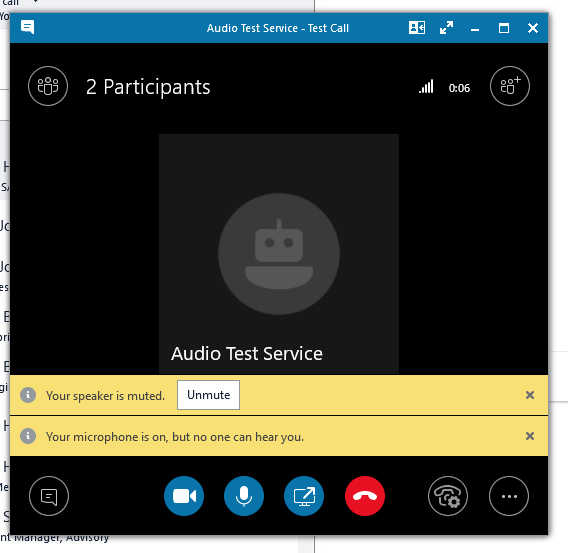The width and height of the screenshot is (568, 553).
Task: Dismiss the speaker muted notification
Action: click(x=530, y=395)
